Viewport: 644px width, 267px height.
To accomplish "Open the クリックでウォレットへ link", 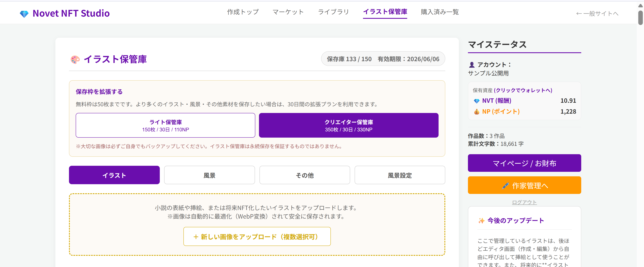I will (x=523, y=90).
